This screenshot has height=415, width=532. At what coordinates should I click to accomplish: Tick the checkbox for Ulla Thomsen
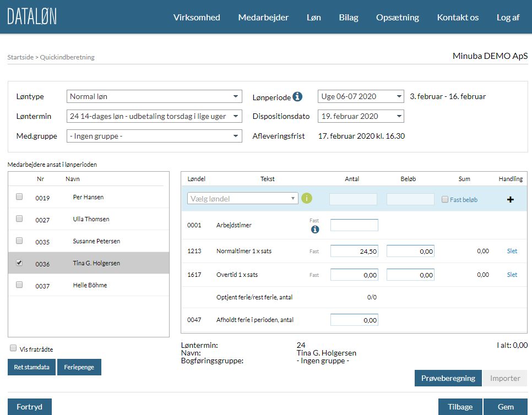coord(19,219)
